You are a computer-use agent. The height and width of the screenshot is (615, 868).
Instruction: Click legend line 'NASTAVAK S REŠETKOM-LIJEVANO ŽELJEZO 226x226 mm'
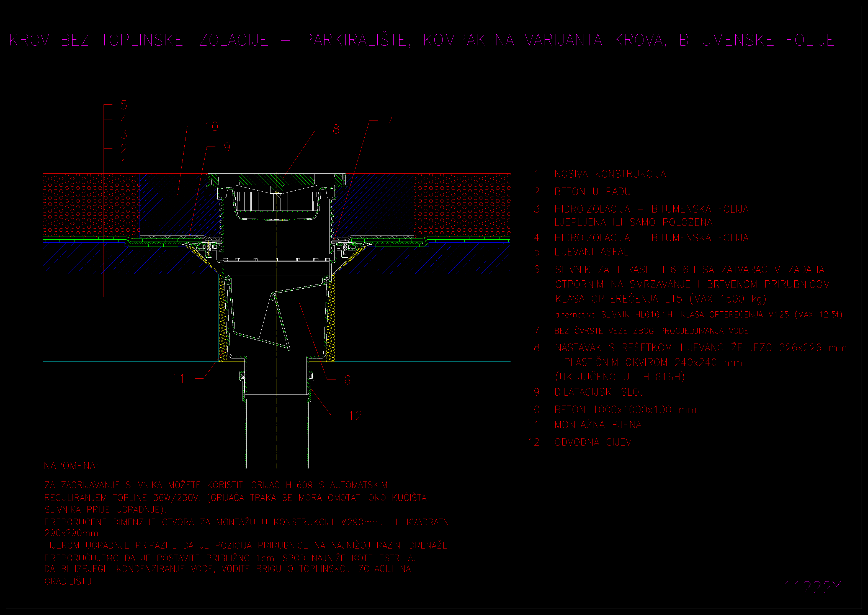700,348
